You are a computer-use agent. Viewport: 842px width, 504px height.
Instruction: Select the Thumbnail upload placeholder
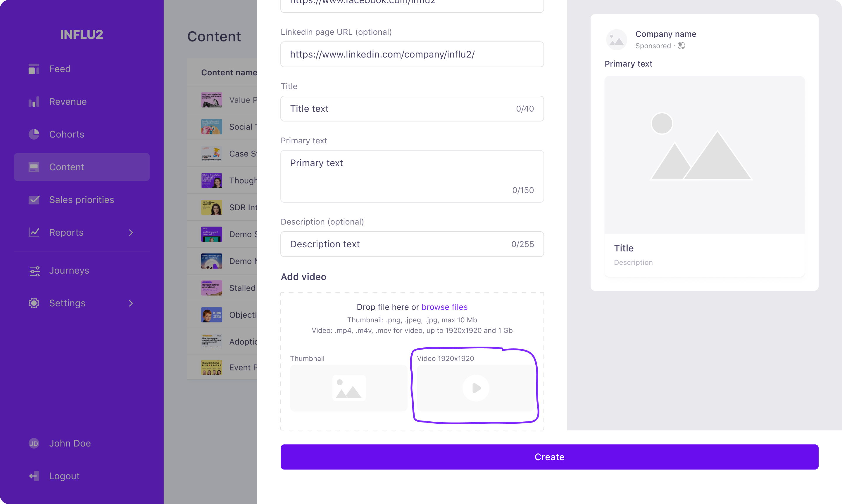pos(348,388)
